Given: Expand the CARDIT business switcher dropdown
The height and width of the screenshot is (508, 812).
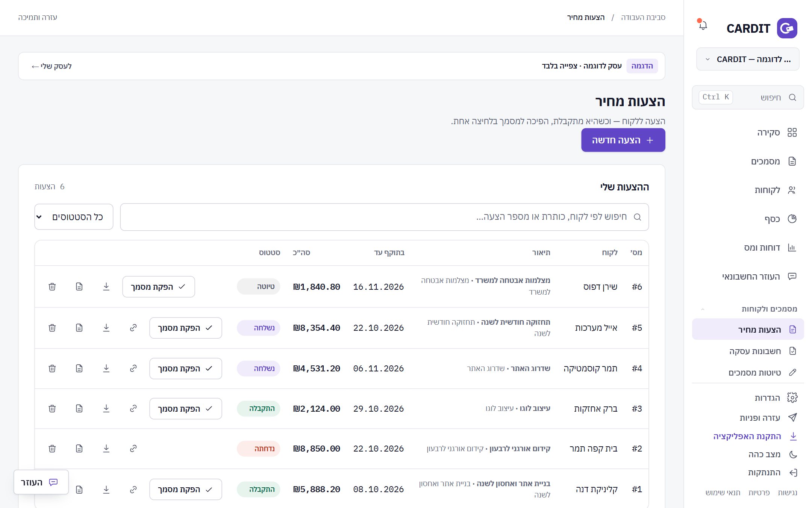Looking at the screenshot, I should pyautogui.click(x=748, y=59).
